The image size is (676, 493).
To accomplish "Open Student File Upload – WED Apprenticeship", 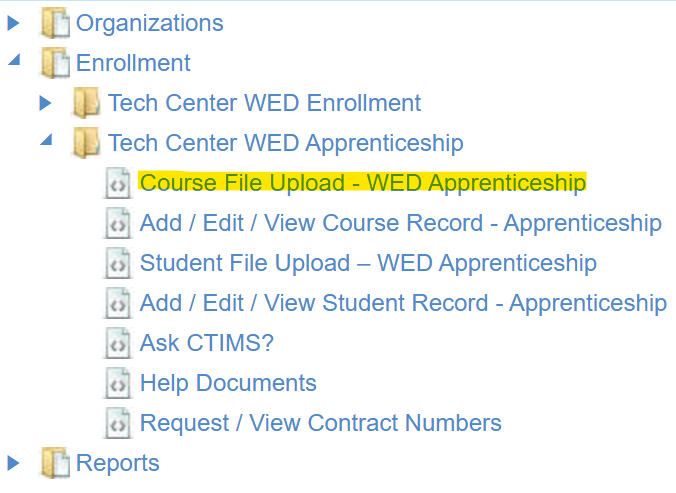I will click(x=368, y=263).
